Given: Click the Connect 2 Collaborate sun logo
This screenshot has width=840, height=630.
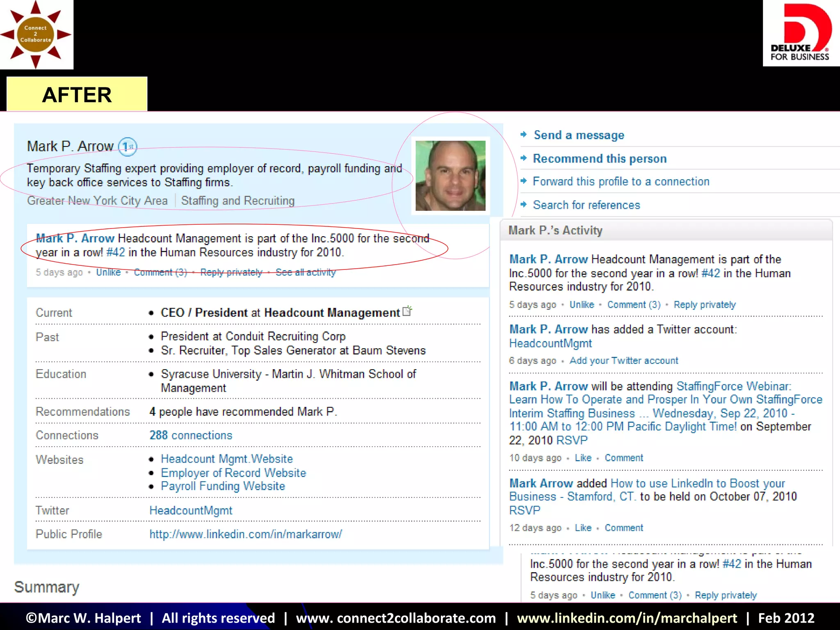Looking at the screenshot, I should point(36,34).
